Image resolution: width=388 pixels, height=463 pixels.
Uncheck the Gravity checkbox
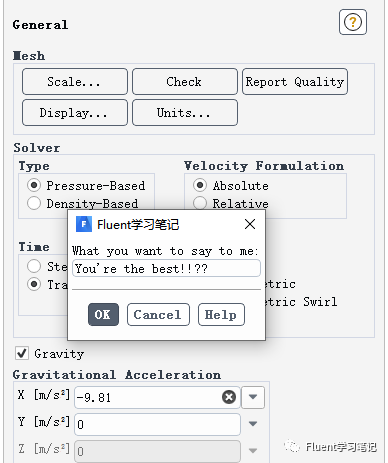tap(22, 353)
